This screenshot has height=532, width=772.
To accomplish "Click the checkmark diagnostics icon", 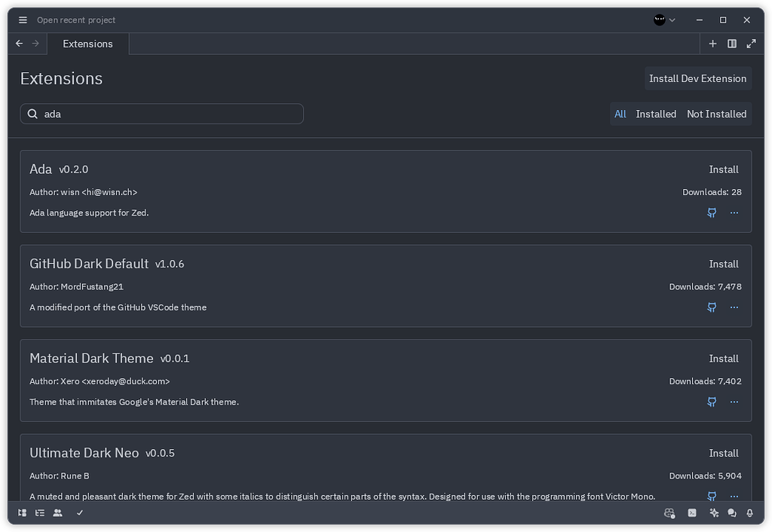I will pos(80,513).
